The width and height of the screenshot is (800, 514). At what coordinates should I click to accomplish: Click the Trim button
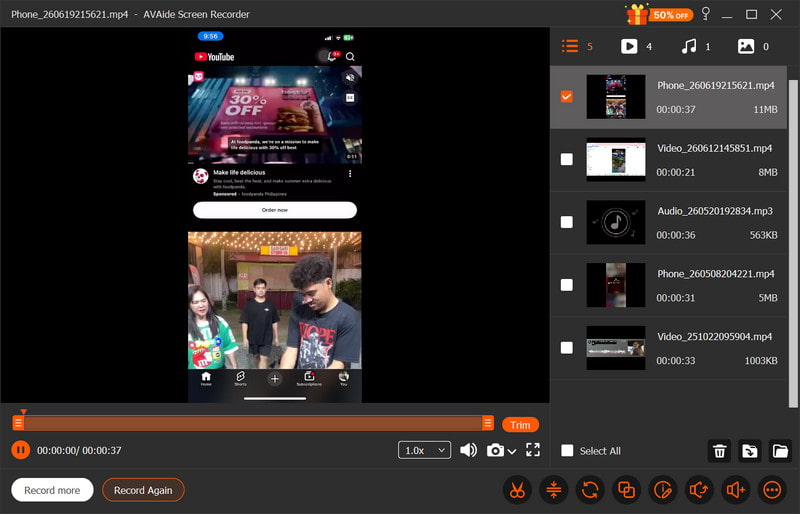pos(520,425)
